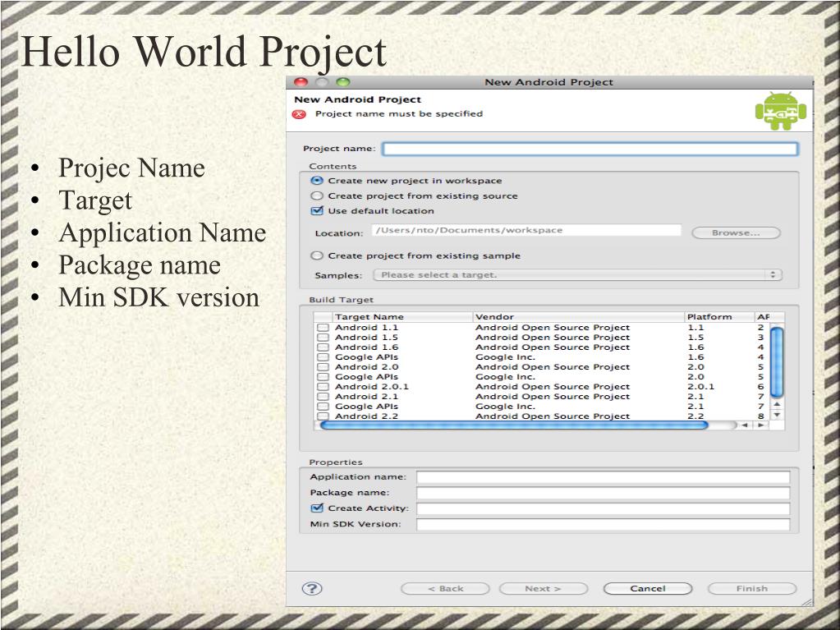This screenshot has height=630, width=840.
Task: Check the Google APIs platform 2.1 target
Action: point(323,407)
